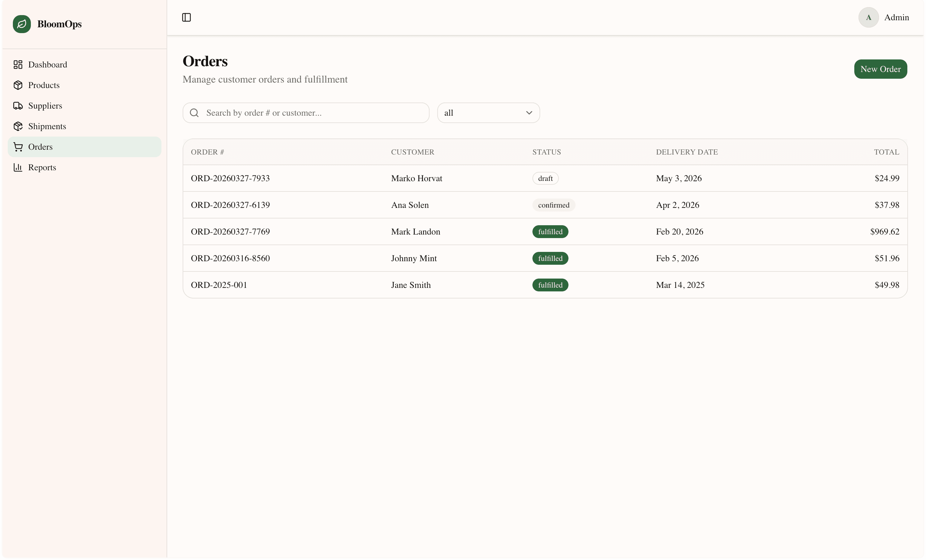
Task: Focus the order search input field
Action: (x=312, y=113)
